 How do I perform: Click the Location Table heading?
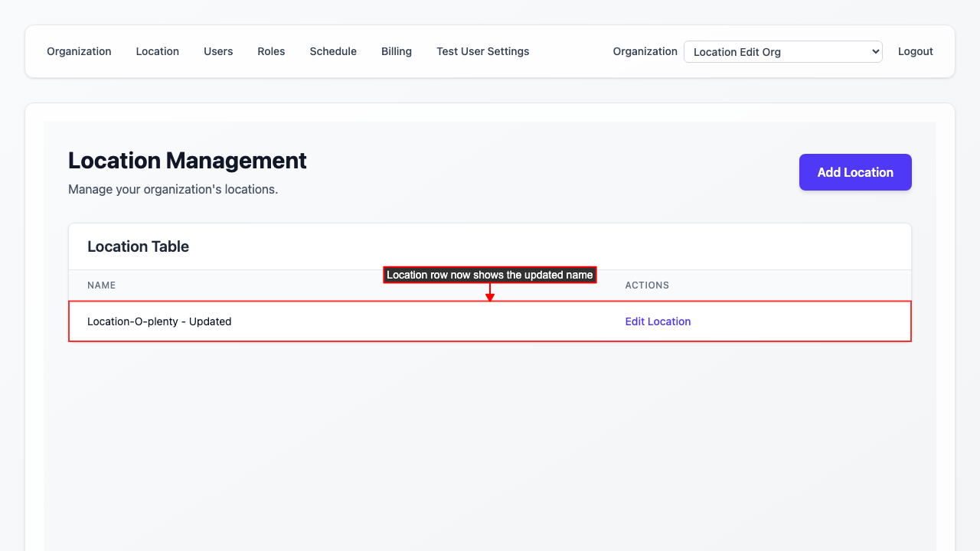pos(138,246)
